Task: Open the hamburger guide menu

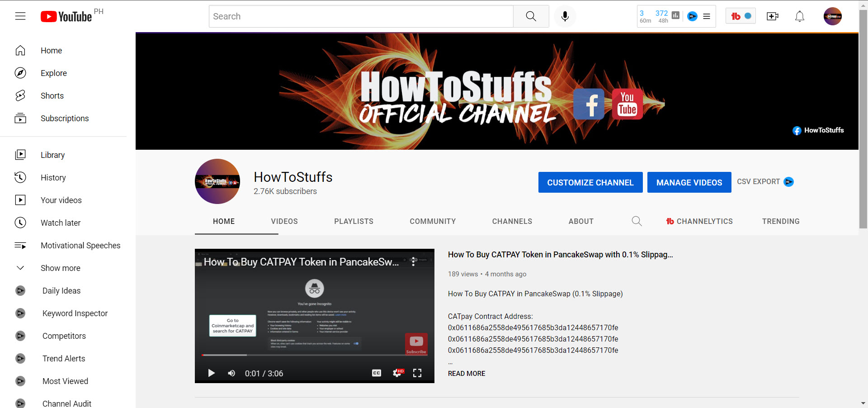Action: (x=20, y=16)
